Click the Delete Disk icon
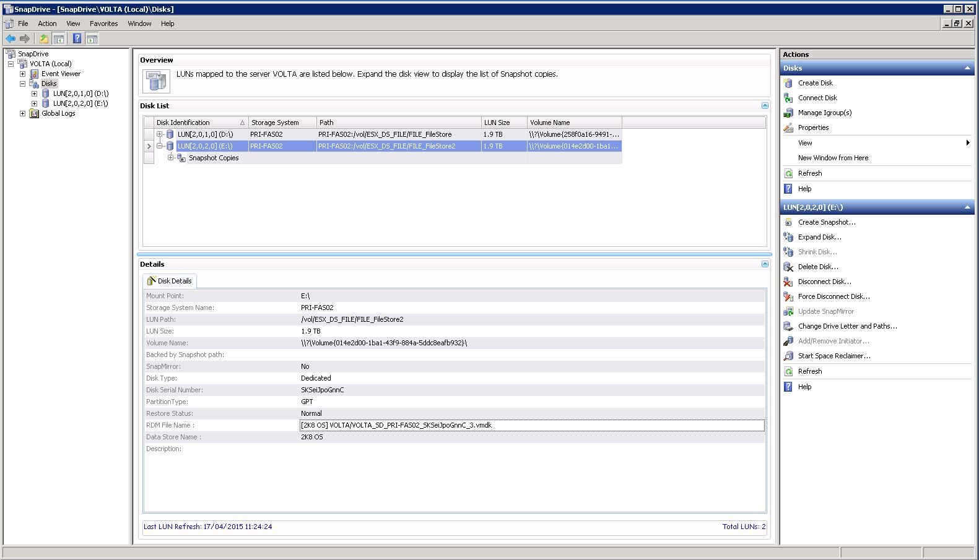This screenshot has height=560, width=979. pos(788,267)
